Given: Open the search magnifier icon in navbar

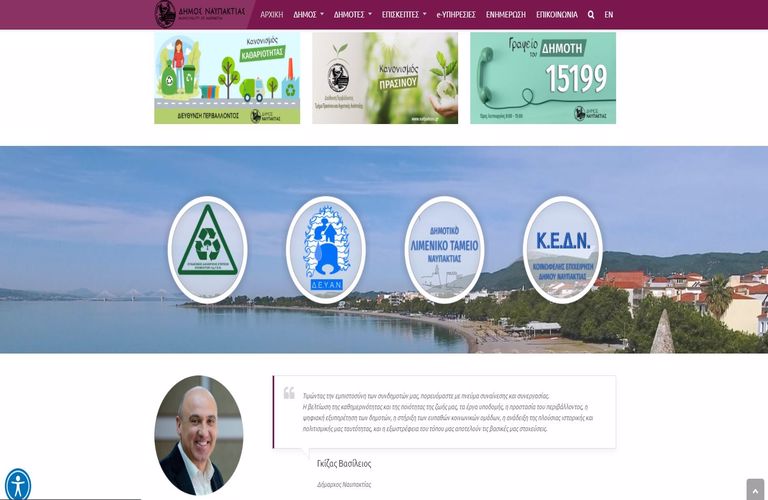Looking at the screenshot, I should 591,15.
